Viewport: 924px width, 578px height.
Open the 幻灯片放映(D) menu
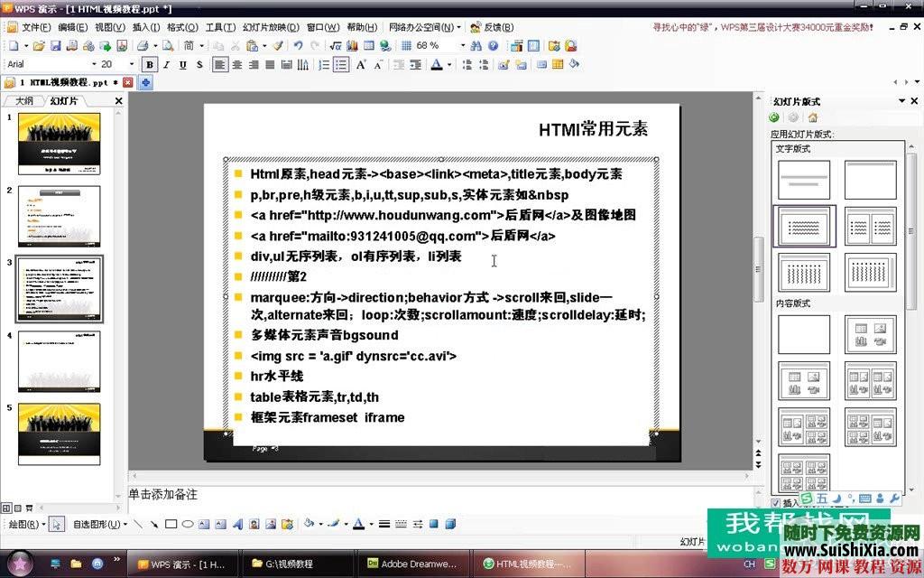point(271,27)
